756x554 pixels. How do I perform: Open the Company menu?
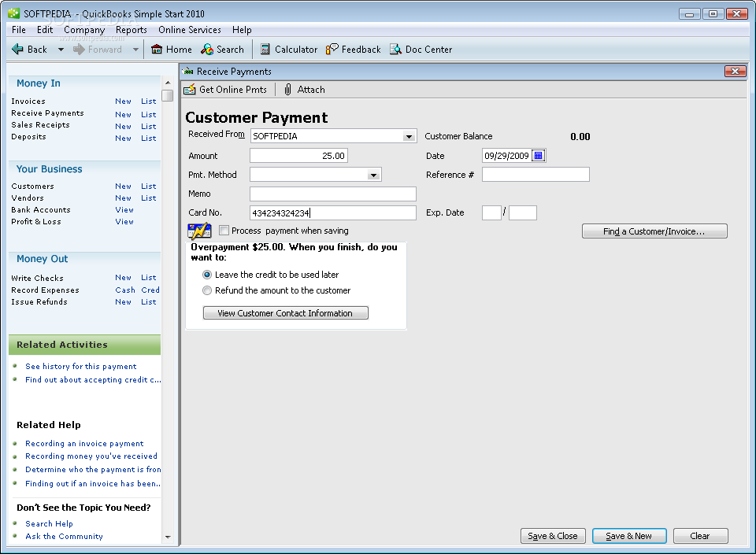84,30
